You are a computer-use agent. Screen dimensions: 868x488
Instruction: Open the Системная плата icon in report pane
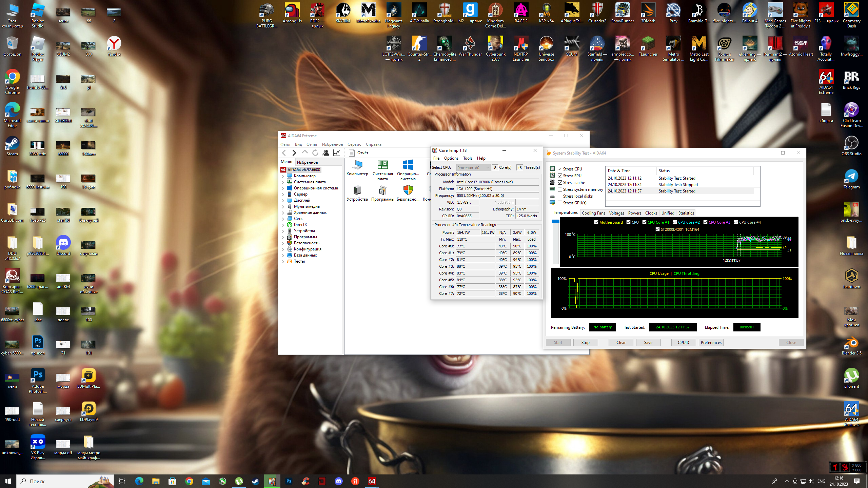coord(382,165)
